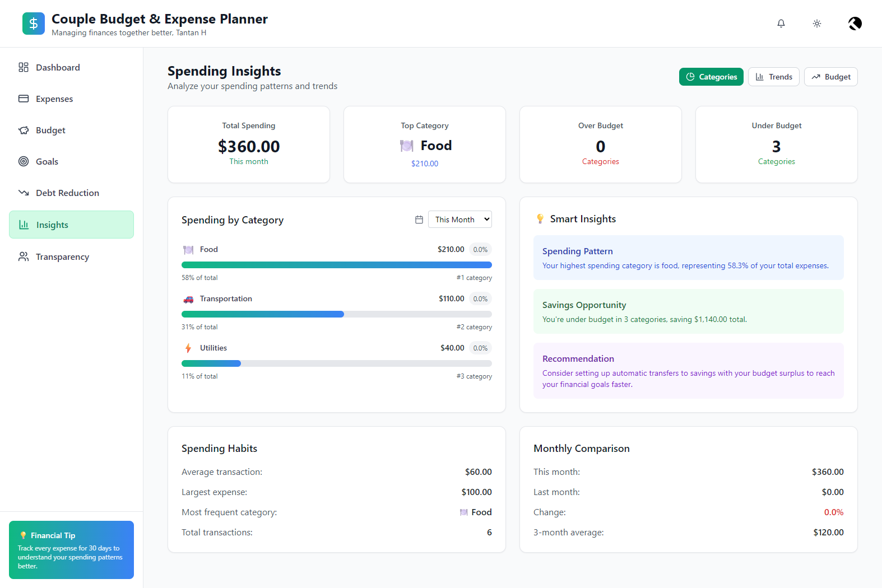The width and height of the screenshot is (882, 588).
Task: Open the Insights sidebar item
Action: click(x=72, y=225)
